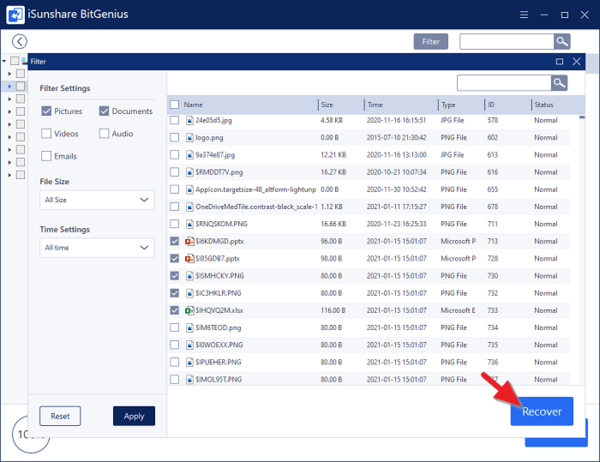Click the main window search input field
The image size is (600, 462).
pos(507,41)
